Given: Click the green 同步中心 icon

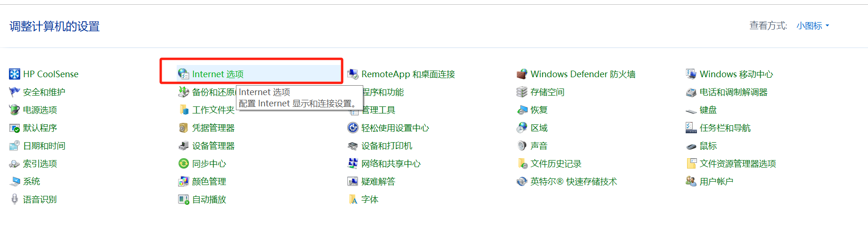Looking at the screenshot, I should (184, 163).
